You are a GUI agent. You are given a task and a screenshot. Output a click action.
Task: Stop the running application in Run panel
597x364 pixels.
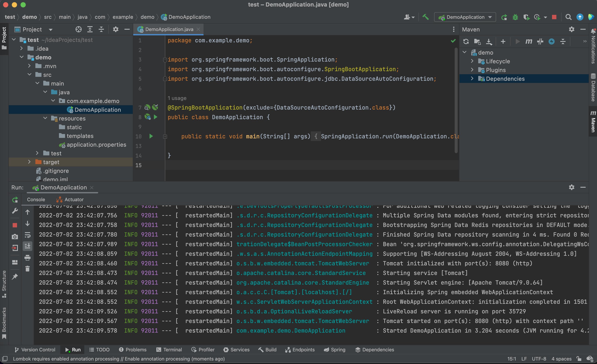tap(15, 225)
